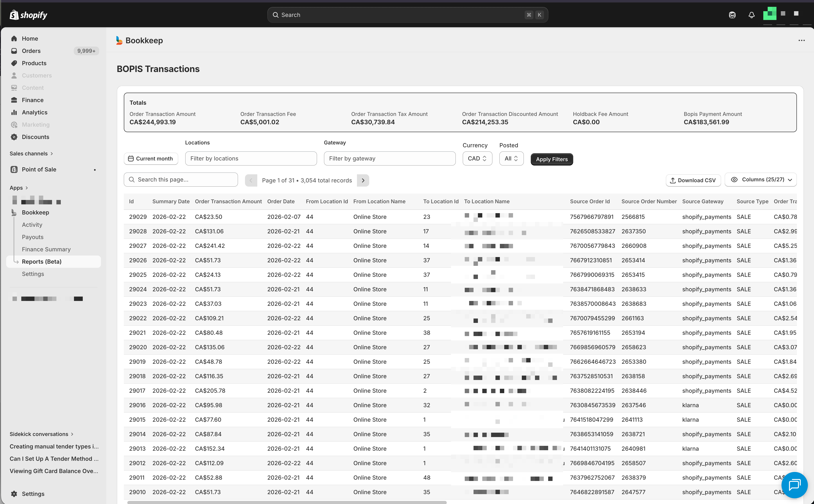This screenshot has width=814, height=504.
Task: Click the Shopify logo in header
Action: (x=28, y=15)
